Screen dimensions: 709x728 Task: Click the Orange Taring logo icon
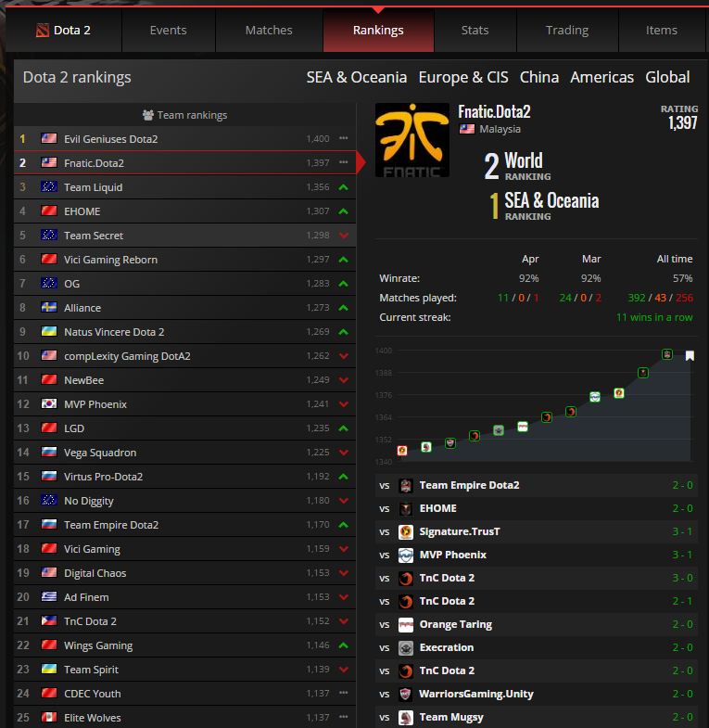point(406,625)
